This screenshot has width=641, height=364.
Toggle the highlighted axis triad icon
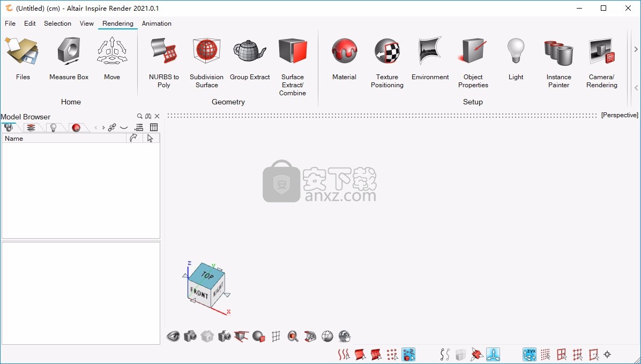click(493, 354)
